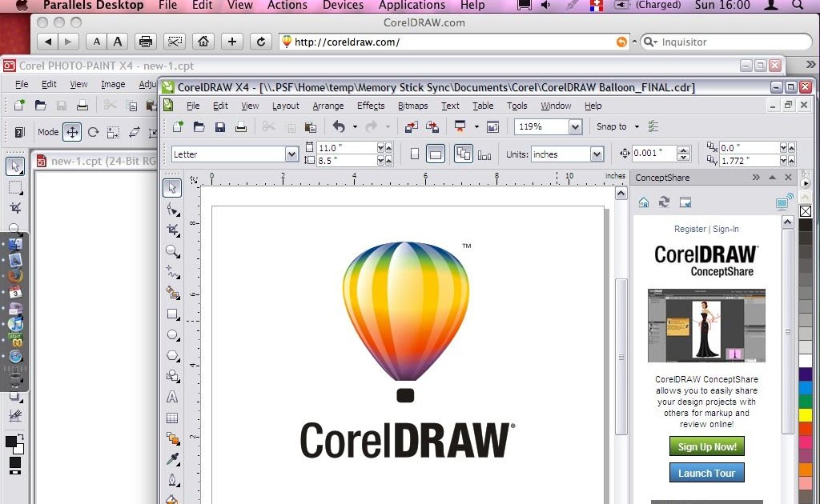This screenshot has width=820, height=504.
Task: Select the Freehand tool in CorelDRAW toolbox
Action: (x=172, y=272)
